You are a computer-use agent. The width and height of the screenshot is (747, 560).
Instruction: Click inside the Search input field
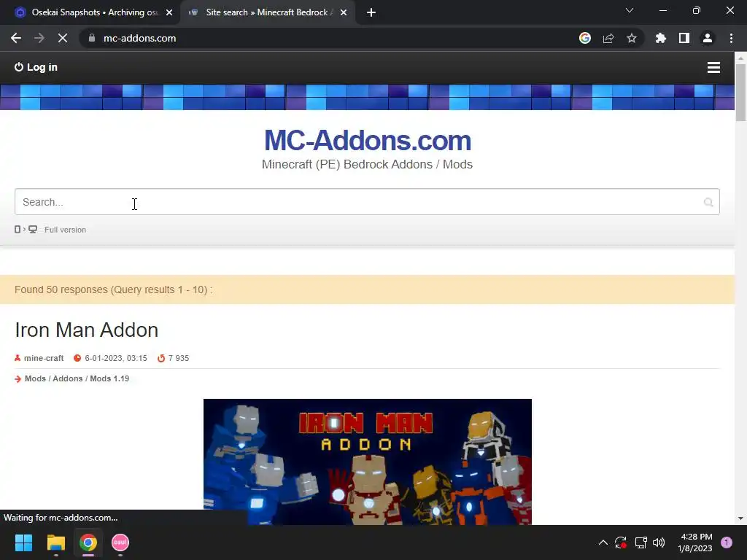pyautogui.click(x=367, y=202)
